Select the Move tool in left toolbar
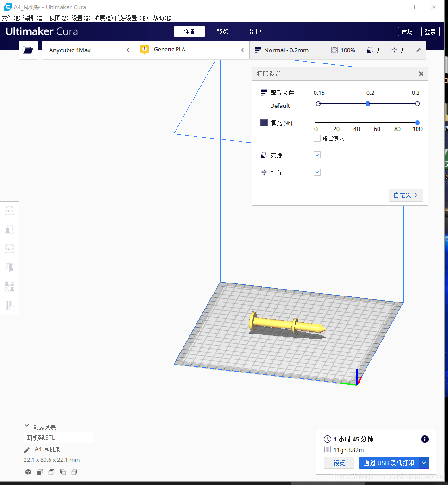The width and height of the screenshot is (448, 485). point(10,211)
